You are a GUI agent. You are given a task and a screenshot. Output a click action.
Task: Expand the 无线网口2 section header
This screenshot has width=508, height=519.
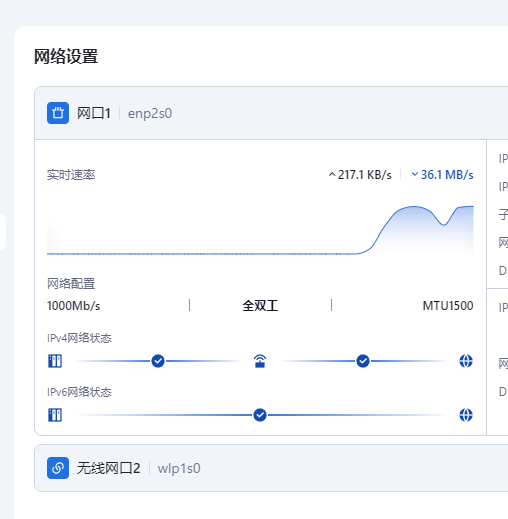271,468
